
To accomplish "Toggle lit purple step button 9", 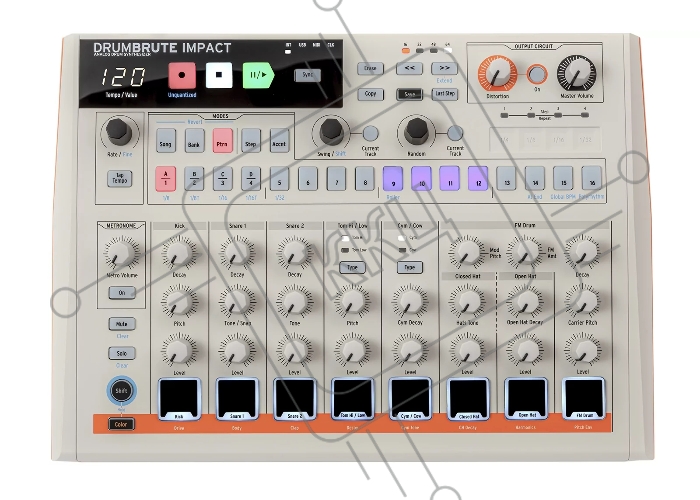I will click(x=393, y=179).
